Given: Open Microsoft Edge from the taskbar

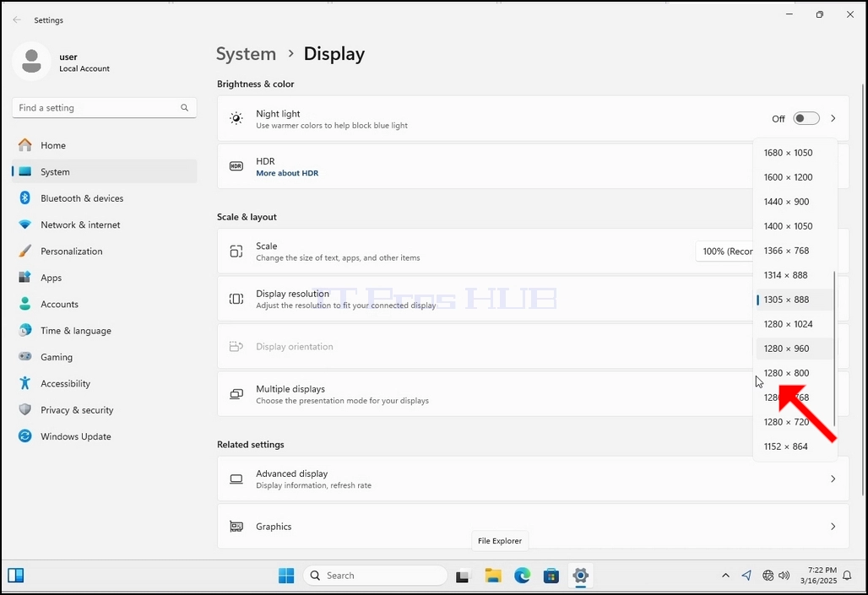Looking at the screenshot, I should coord(522,576).
